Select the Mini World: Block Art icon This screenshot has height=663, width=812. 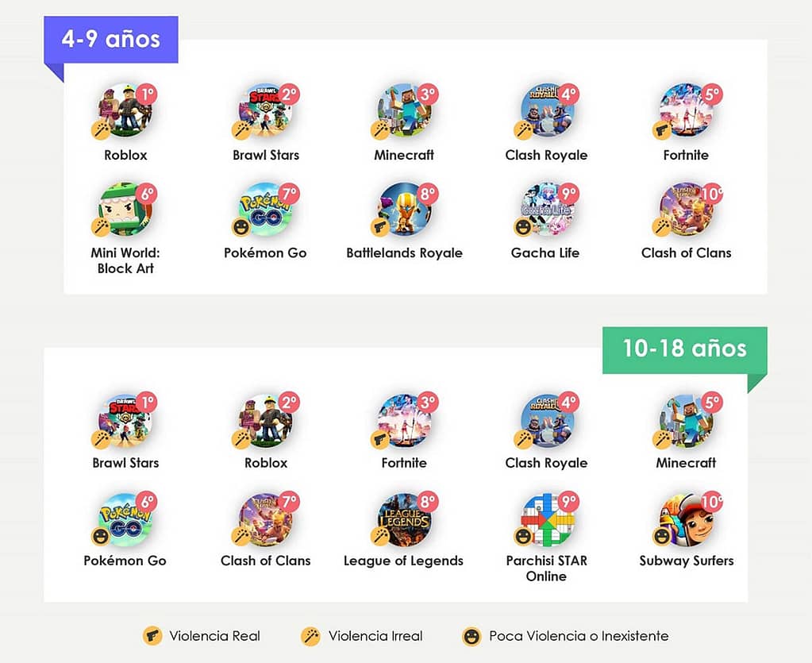125,209
